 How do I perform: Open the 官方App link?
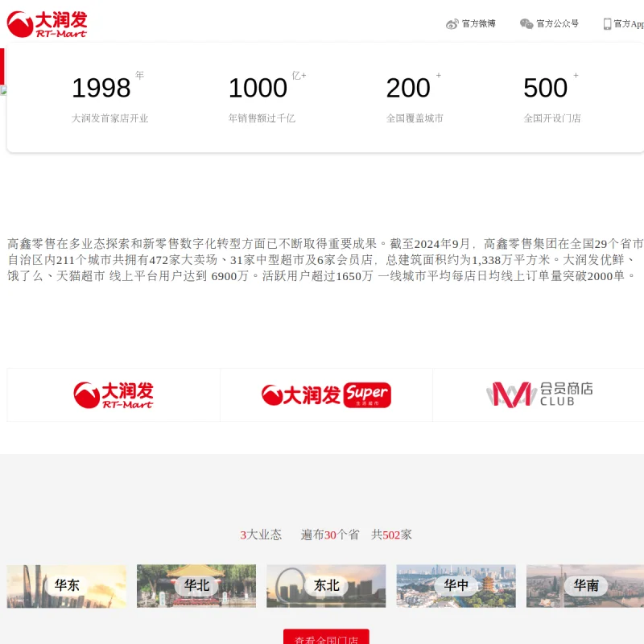629,24
